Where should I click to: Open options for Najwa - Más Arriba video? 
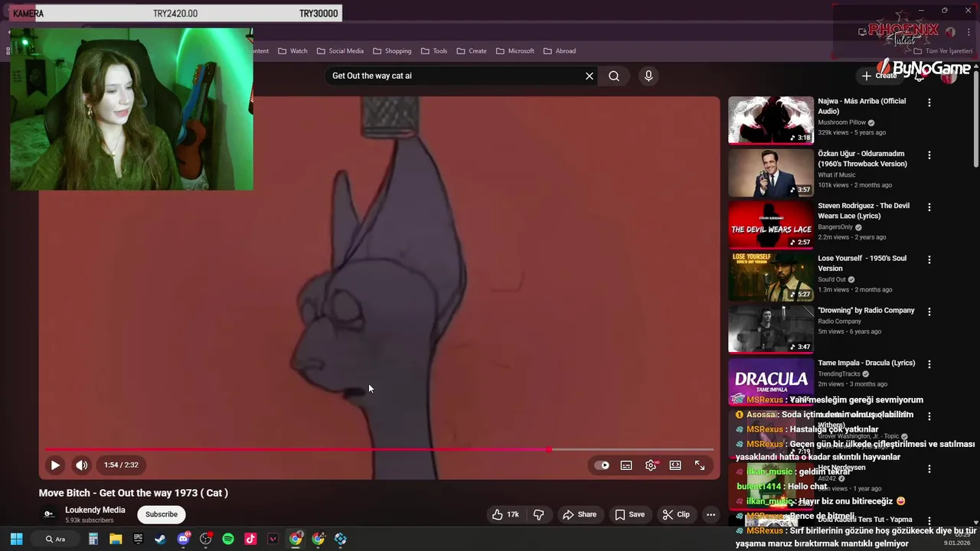(929, 103)
